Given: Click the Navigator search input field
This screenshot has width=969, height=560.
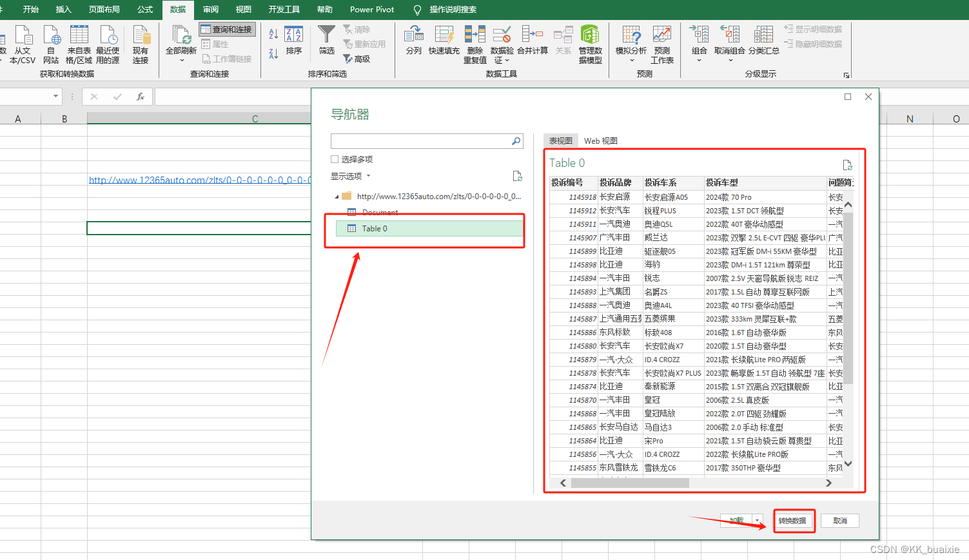Looking at the screenshot, I should tap(420, 141).
